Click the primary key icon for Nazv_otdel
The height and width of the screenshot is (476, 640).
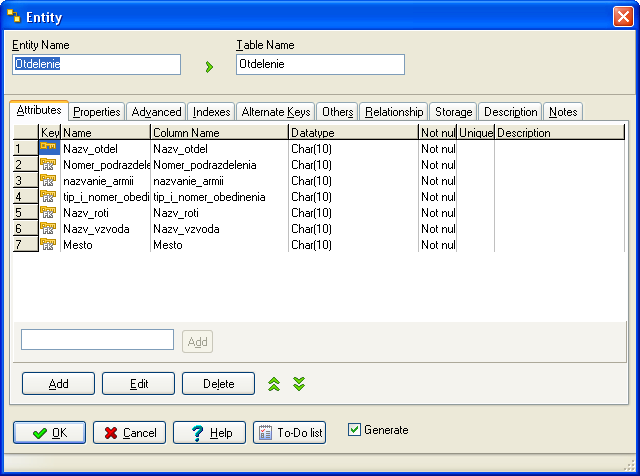tap(48, 147)
